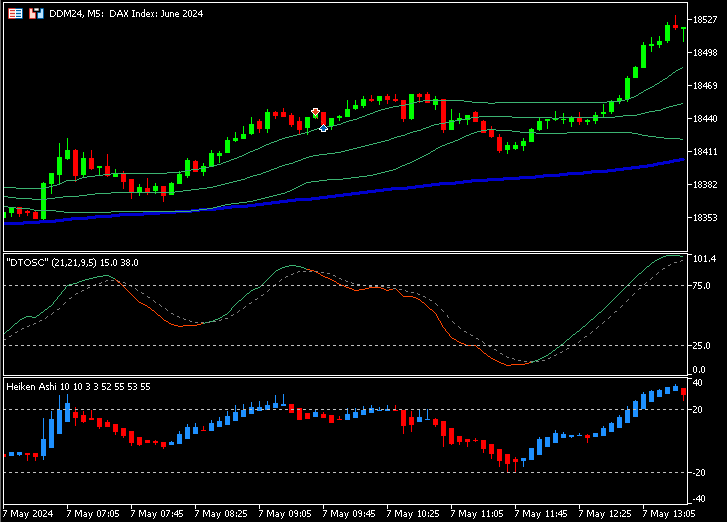The image size is (727, 522).
Task: Select the thick blue moving average line
Action: tap(343, 194)
